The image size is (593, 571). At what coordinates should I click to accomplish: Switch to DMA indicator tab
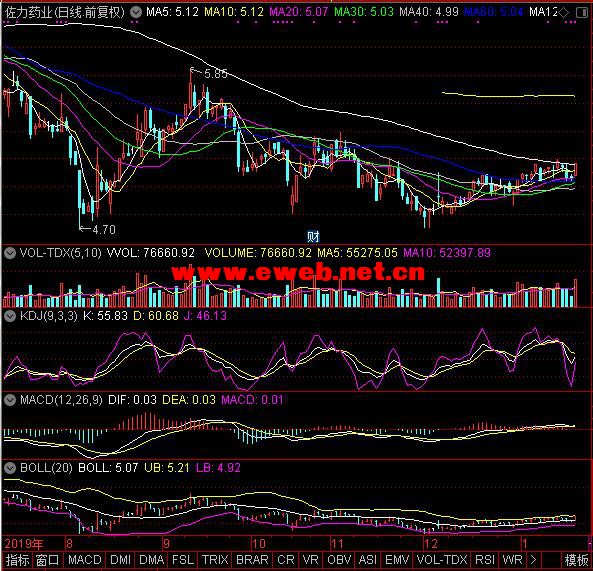(x=151, y=560)
